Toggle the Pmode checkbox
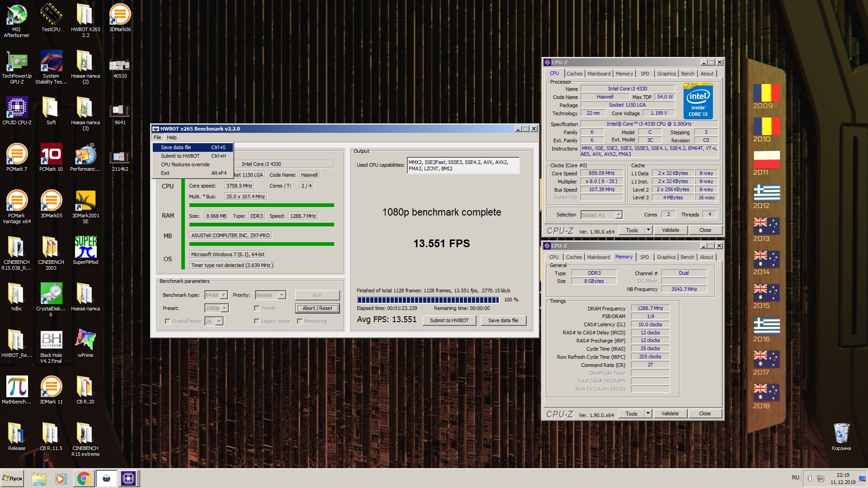Screen dimensions: 868x488 [257, 308]
